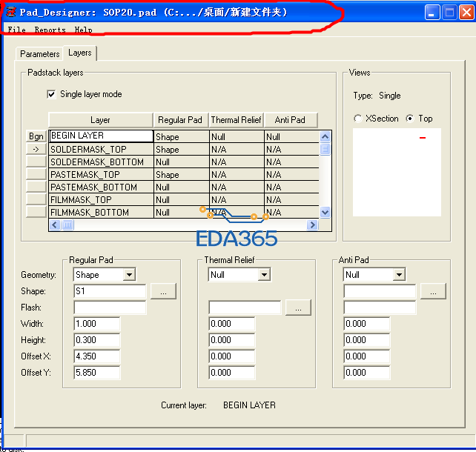Click the row selector beside FILMMASK_BOTTOM
This screenshot has width=476, height=452.
coord(36,212)
